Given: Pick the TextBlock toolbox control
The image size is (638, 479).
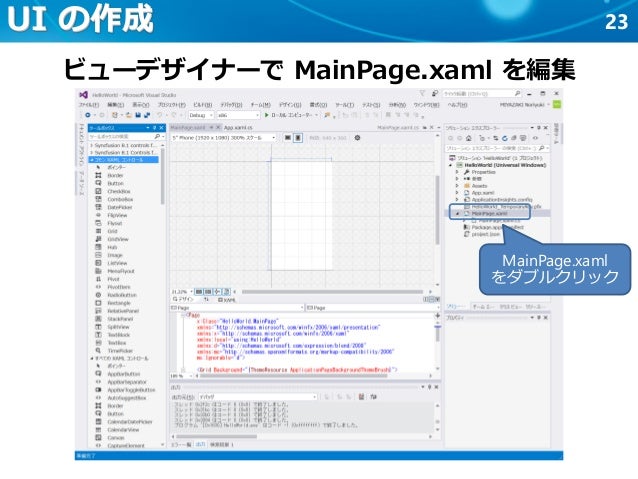Looking at the screenshot, I should click(x=118, y=335).
